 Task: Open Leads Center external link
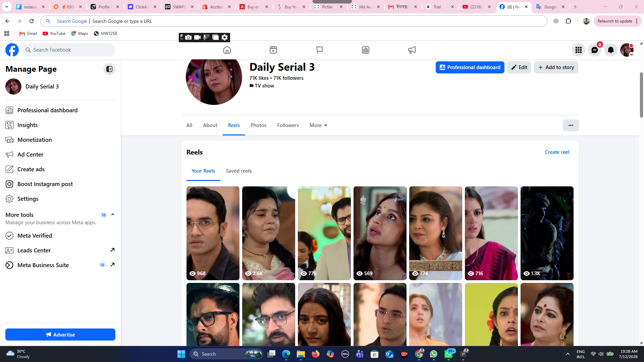(60, 250)
